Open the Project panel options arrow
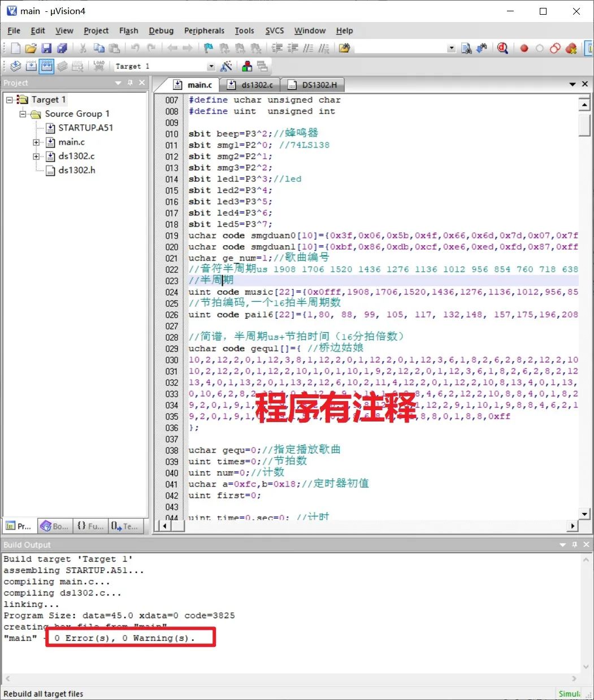The height and width of the screenshot is (700, 594). click(x=118, y=83)
